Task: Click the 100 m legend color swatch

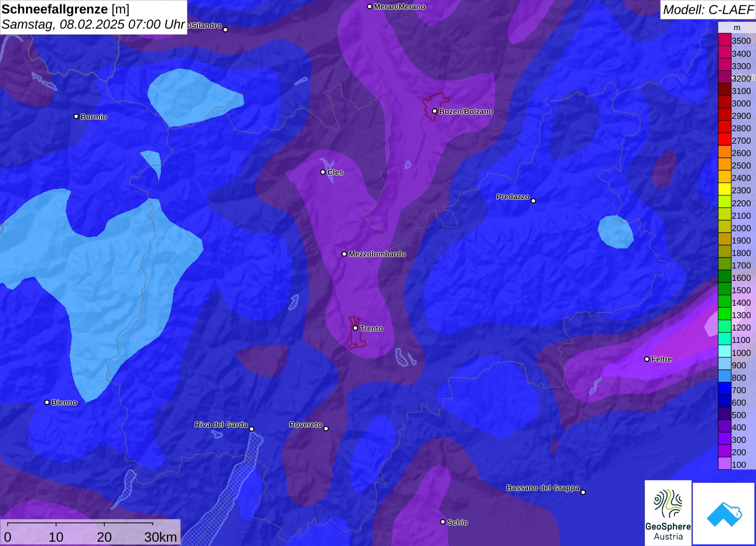Action: tap(725, 463)
